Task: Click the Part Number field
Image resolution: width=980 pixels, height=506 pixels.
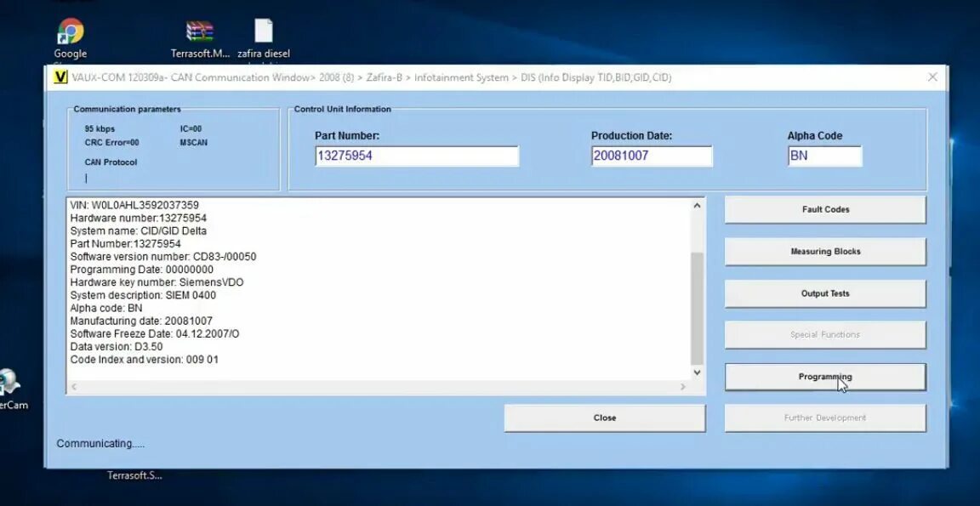Action: coord(417,156)
